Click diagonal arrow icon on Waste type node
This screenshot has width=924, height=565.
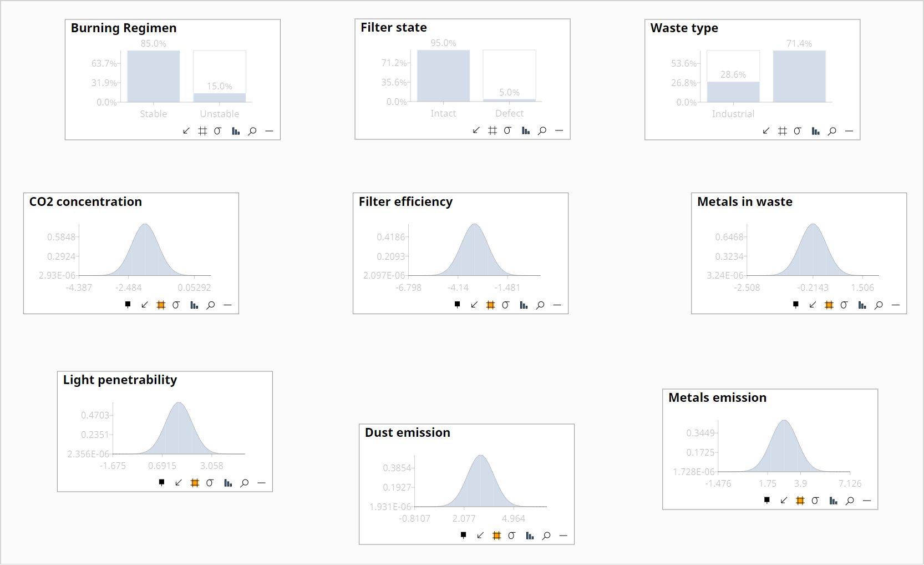[x=766, y=131]
